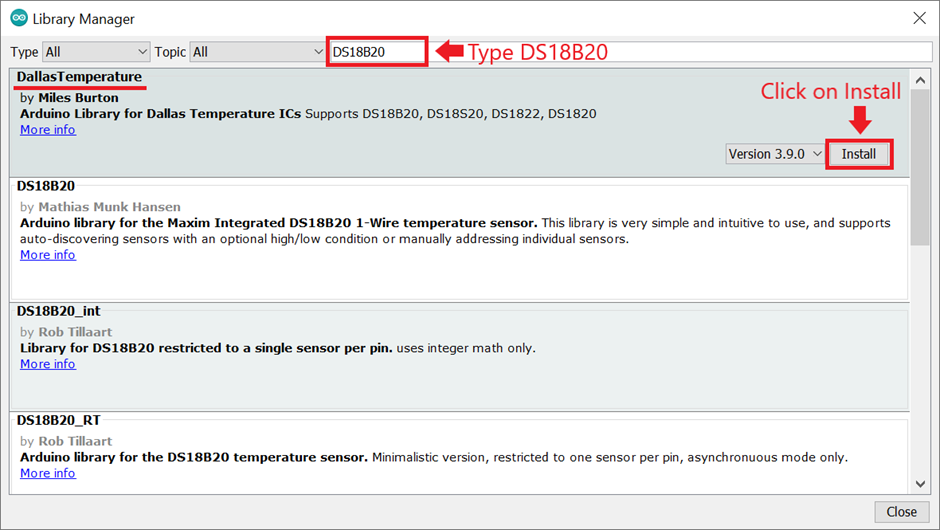Open More info link under DS18B20_RT
Viewport: 940px width, 530px height.
tap(47, 473)
